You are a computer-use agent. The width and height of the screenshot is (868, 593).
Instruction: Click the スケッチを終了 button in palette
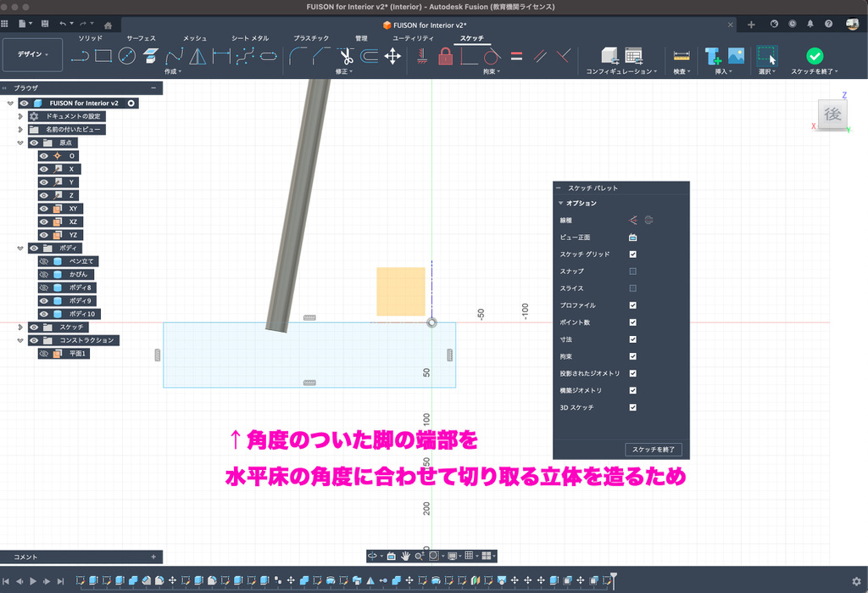tap(654, 450)
